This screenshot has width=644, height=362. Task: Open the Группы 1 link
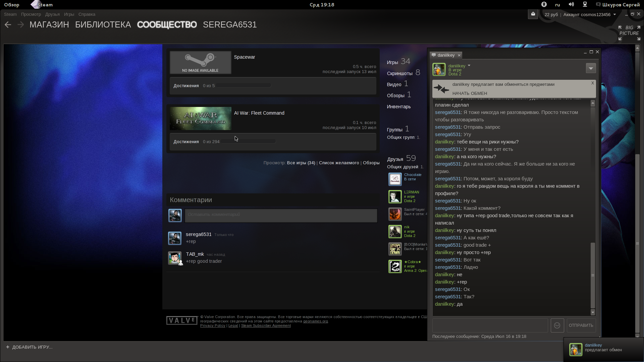pos(398,129)
